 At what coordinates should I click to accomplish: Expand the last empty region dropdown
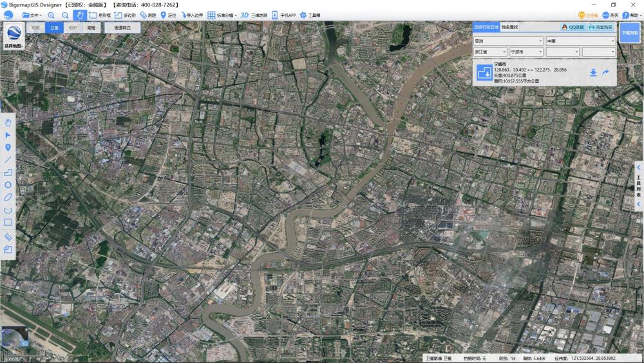point(599,52)
